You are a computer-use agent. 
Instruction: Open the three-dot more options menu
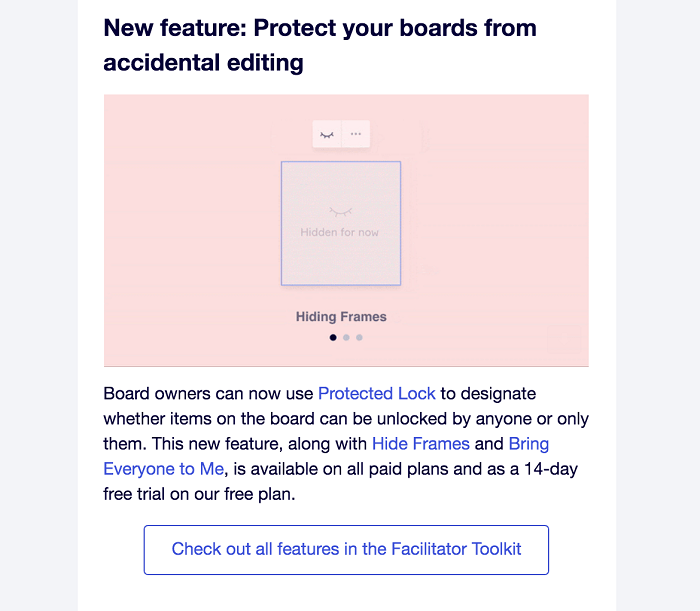[x=355, y=134]
